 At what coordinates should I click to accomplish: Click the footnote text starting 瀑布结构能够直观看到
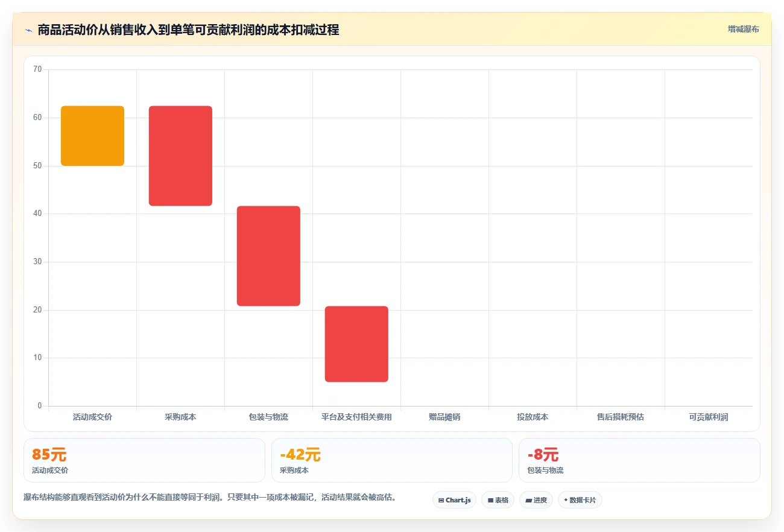(210, 498)
